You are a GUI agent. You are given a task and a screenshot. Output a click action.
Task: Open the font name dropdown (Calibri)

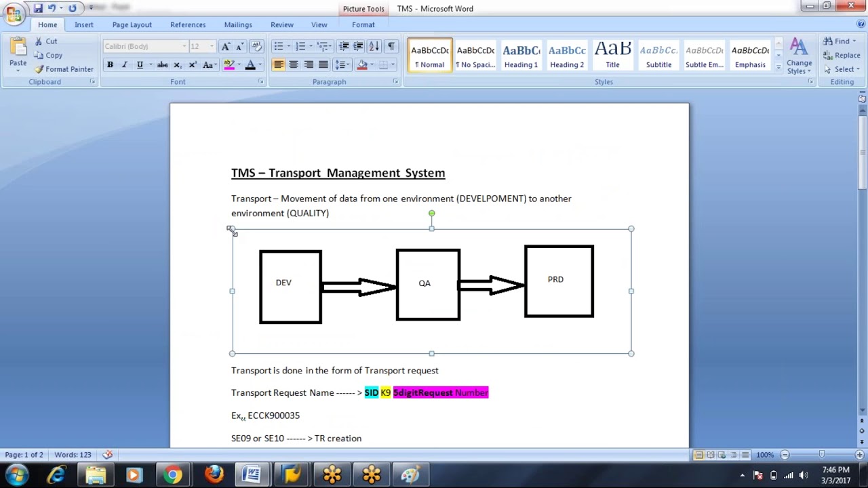184,47
